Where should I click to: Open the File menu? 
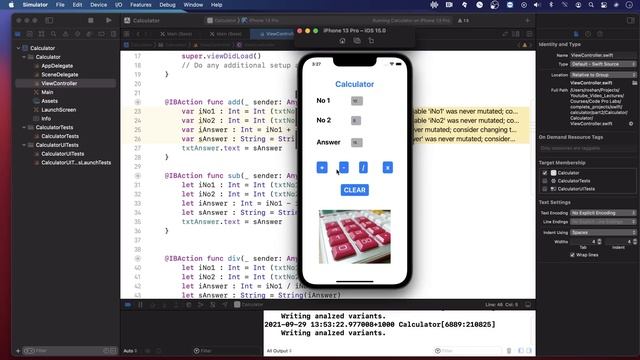[60, 5]
